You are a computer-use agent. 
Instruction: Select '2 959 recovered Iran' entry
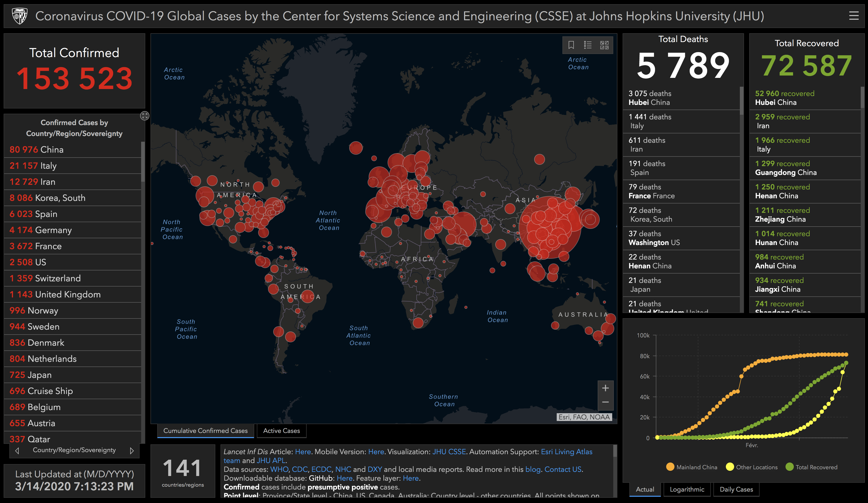point(805,121)
